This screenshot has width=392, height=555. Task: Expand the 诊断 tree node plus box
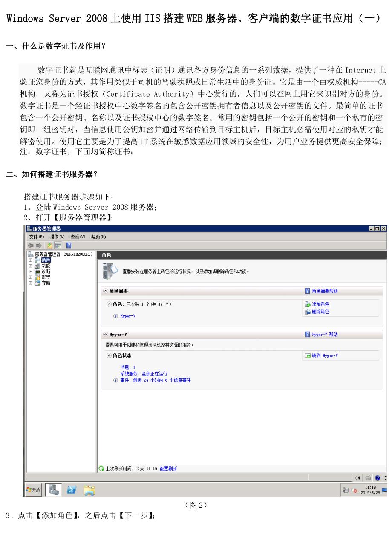[x=31, y=271]
